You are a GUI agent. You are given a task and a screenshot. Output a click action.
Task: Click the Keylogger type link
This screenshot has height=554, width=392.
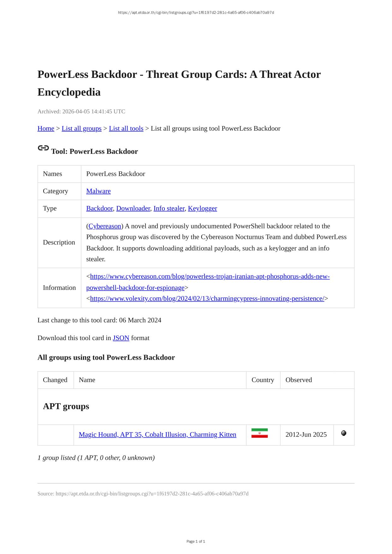[202, 209]
